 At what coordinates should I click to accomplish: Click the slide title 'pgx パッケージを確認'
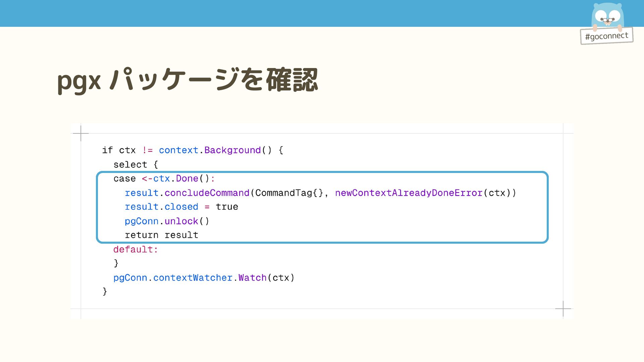pyautogui.click(x=187, y=80)
